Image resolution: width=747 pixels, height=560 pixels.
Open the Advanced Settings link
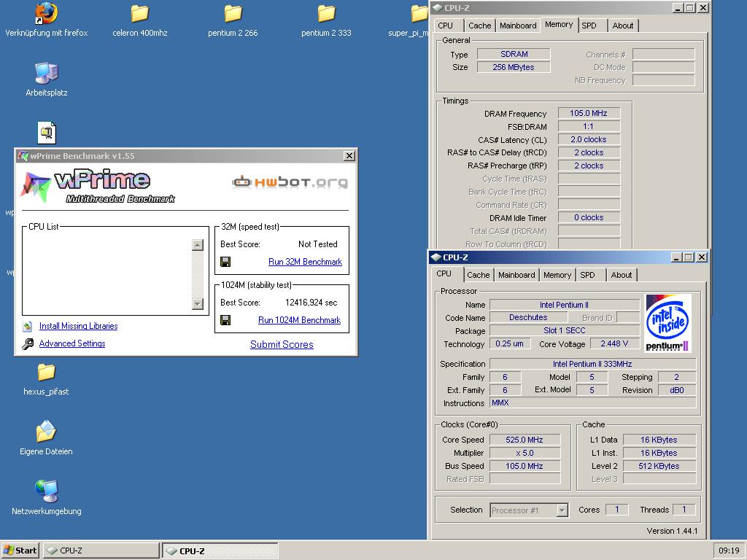pos(72,343)
